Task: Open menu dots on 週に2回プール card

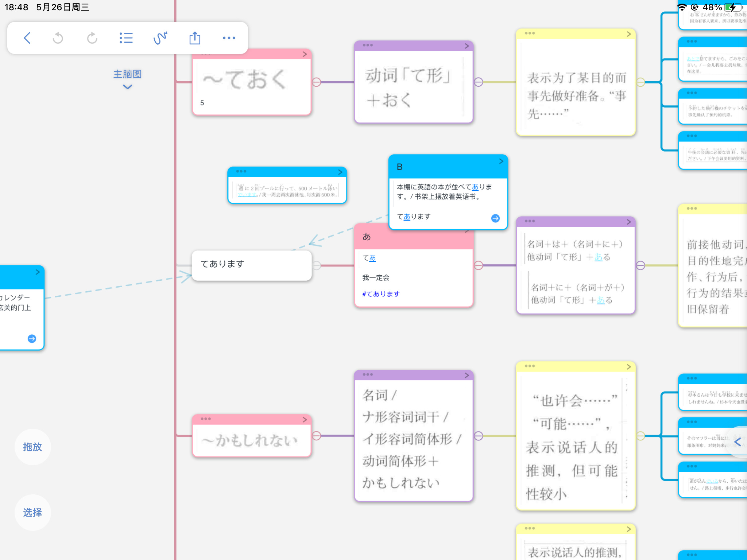Action: 241,171
